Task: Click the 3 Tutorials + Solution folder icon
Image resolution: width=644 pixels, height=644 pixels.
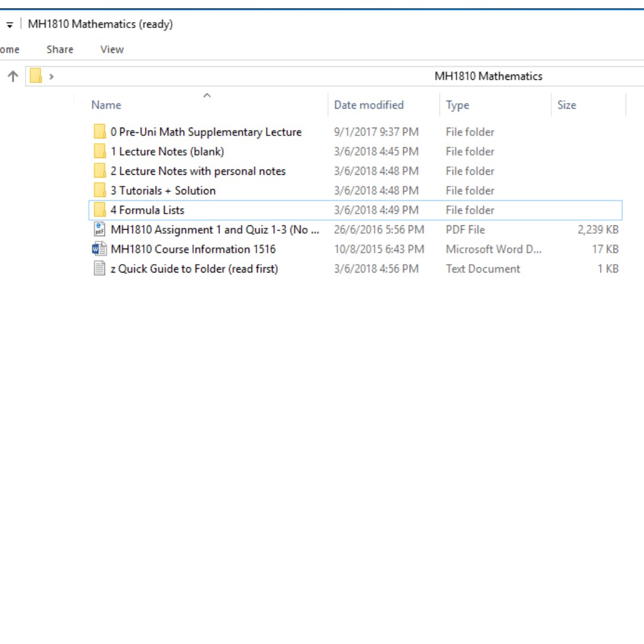Action: point(100,191)
